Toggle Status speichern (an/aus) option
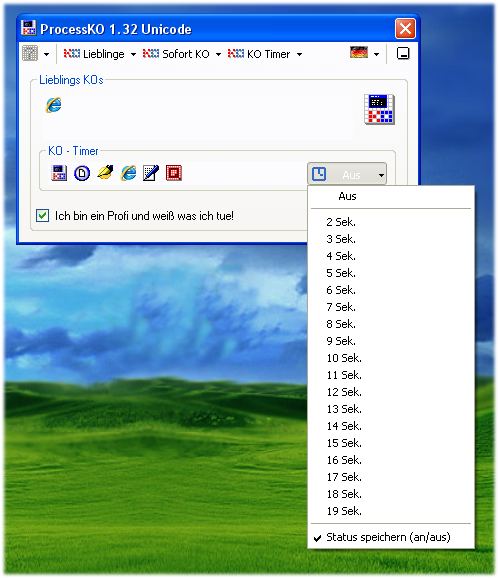Viewport: 498px width, 578px height. coord(391,537)
